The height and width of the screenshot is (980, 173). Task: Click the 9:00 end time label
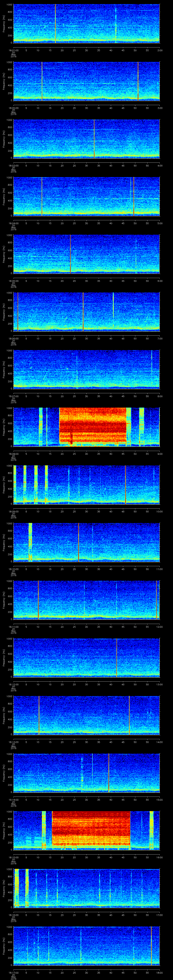pyautogui.click(x=160, y=454)
